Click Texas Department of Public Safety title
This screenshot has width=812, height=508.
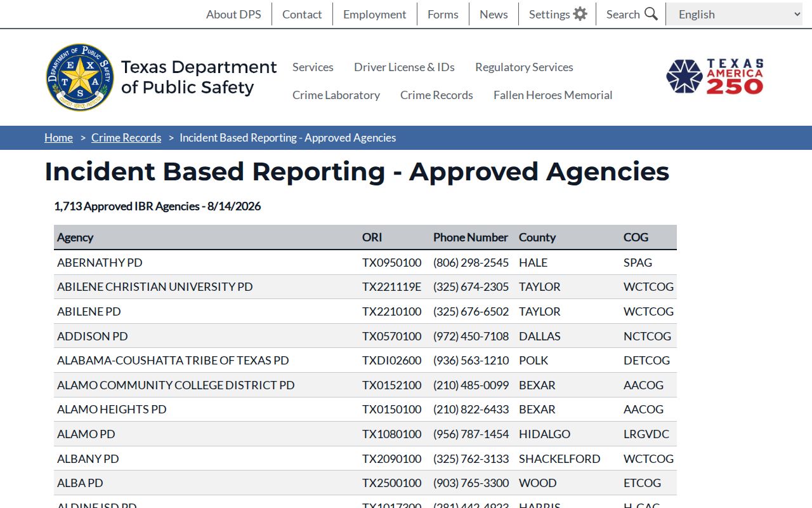[199, 77]
